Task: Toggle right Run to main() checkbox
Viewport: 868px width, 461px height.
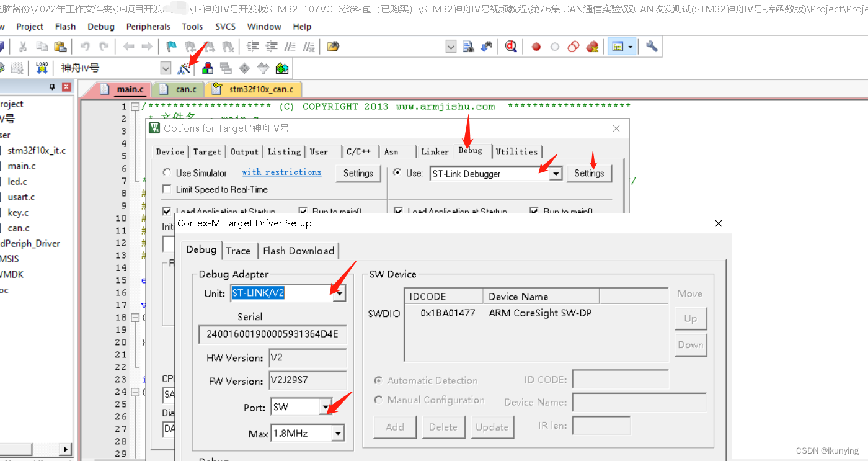Action: pos(534,211)
